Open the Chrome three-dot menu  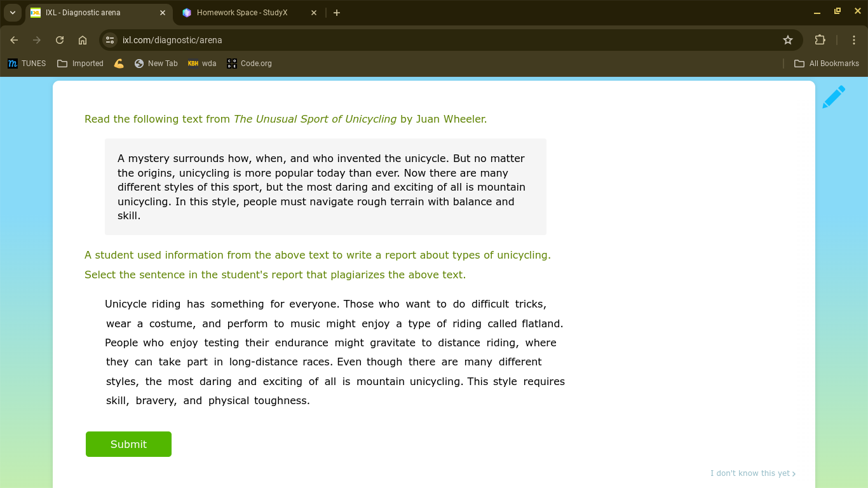coord(854,40)
